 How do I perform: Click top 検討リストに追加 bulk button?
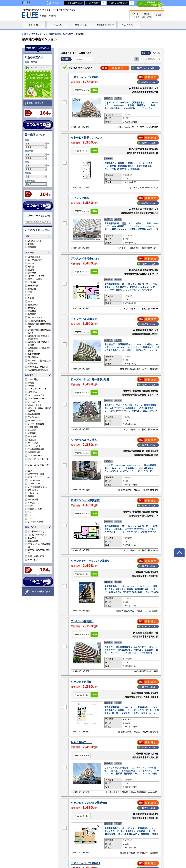(x=145, y=68)
